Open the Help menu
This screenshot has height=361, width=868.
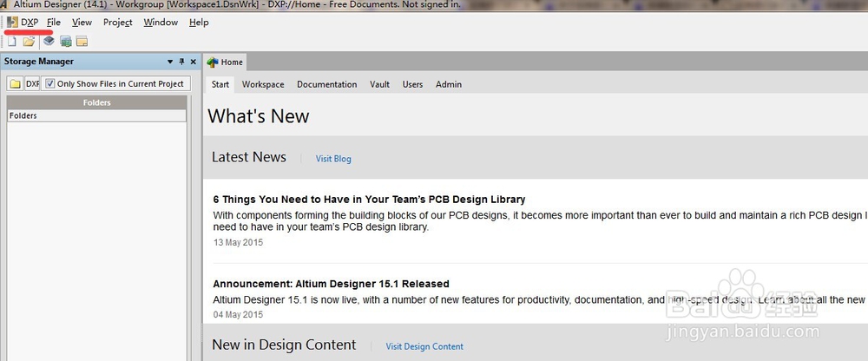[x=199, y=23]
